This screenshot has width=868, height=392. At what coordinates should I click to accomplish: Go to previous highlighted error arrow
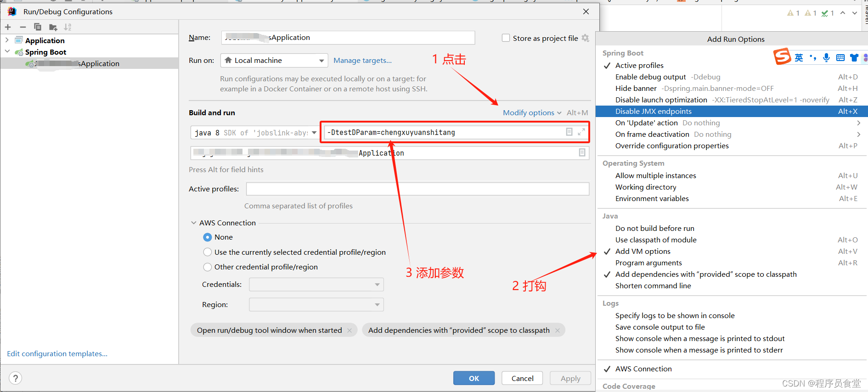pos(843,13)
